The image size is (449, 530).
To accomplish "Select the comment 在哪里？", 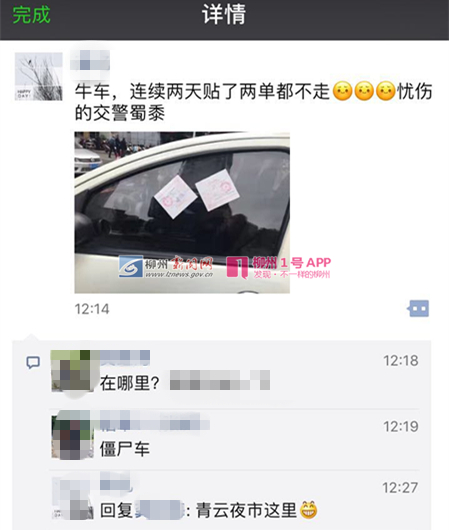I will coord(129,383).
